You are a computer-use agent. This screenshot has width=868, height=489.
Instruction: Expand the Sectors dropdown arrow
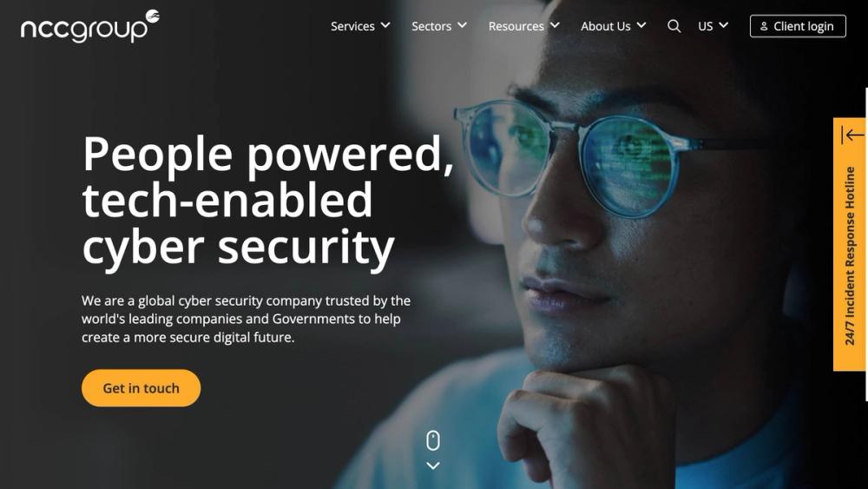(463, 25)
